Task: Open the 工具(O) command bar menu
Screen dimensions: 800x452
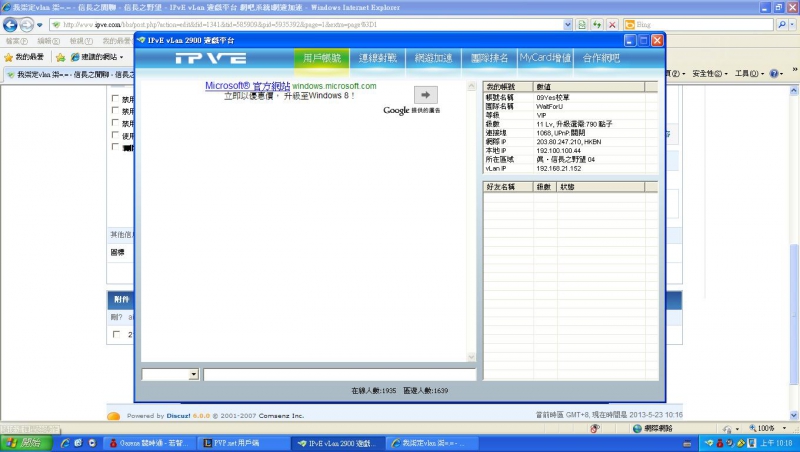Action: click(749, 73)
